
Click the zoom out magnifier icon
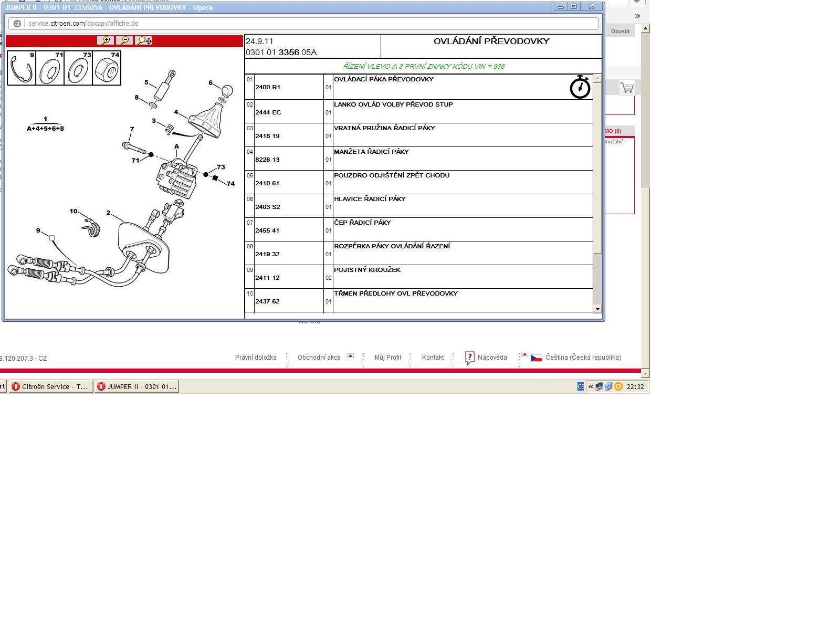click(124, 41)
